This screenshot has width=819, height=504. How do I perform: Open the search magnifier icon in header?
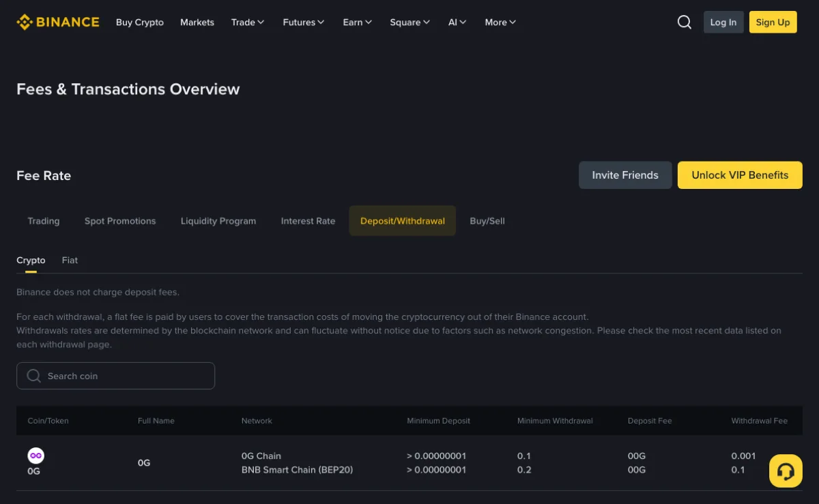pyautogui.click(x=685, y=22)
